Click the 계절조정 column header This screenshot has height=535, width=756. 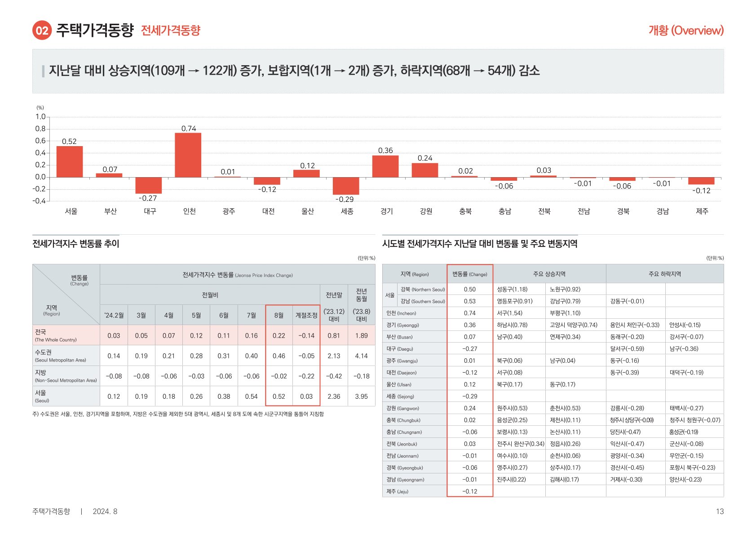pyautogui.click(x=306, y=315)
